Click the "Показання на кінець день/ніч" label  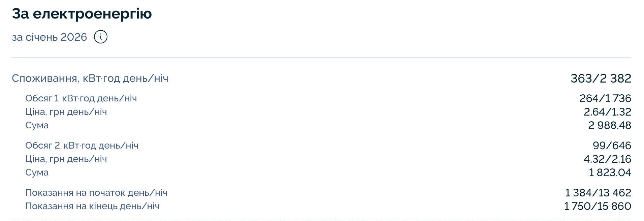(x=92, y=206)
